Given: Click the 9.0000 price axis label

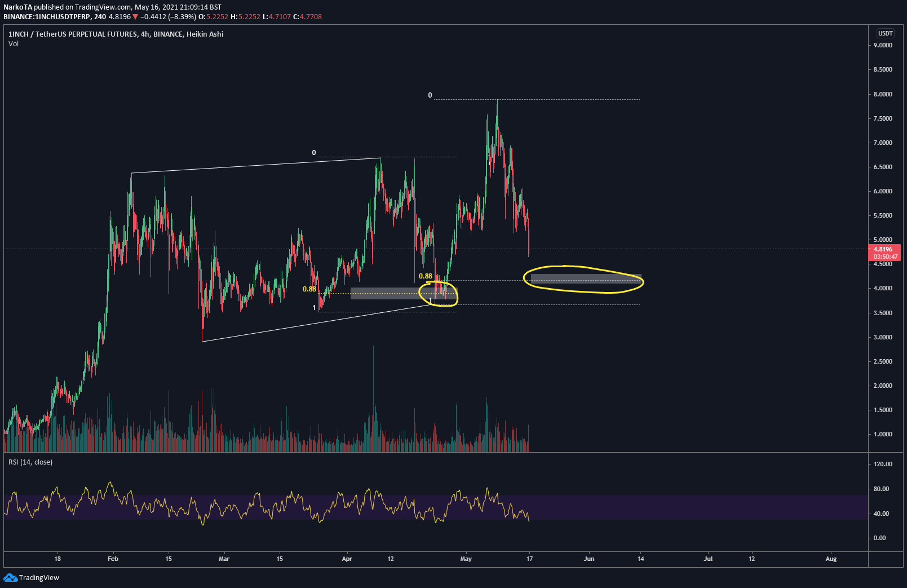Looking at the screenshot, I should coord(883,45).
